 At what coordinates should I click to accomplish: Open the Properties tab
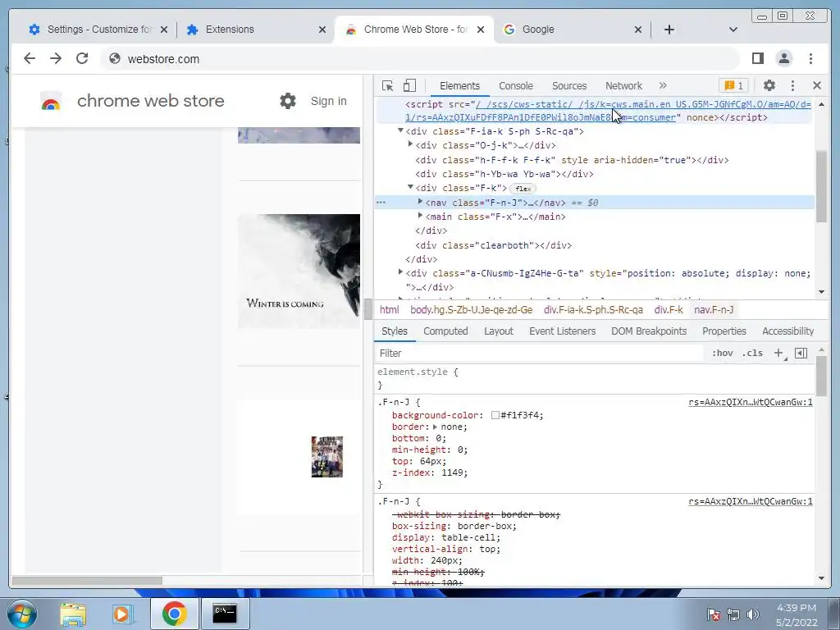tap(724, 331)
